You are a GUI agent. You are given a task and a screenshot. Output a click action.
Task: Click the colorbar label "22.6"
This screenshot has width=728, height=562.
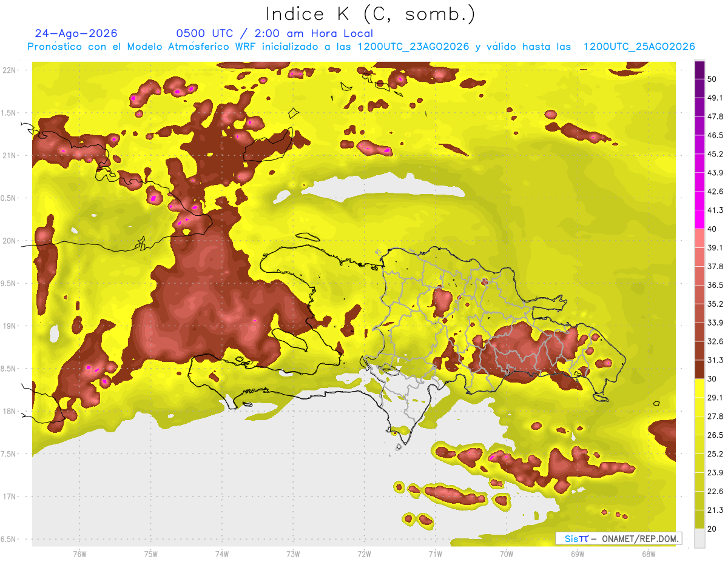coord(715,491)
